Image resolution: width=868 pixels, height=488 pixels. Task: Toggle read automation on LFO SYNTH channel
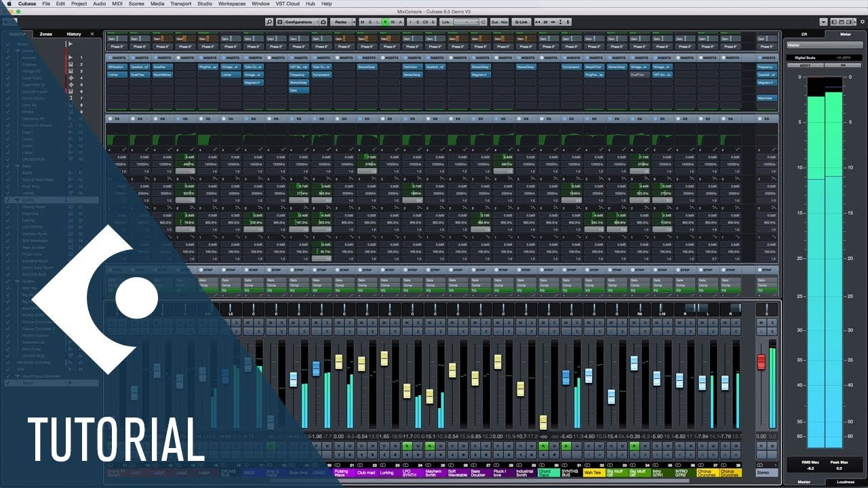click(x=407, y=446)
